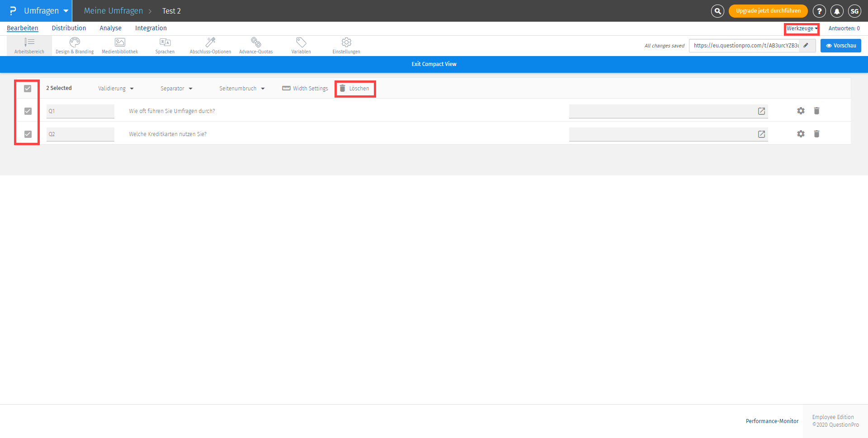Click the Q1 question code field

coord(80,111)
